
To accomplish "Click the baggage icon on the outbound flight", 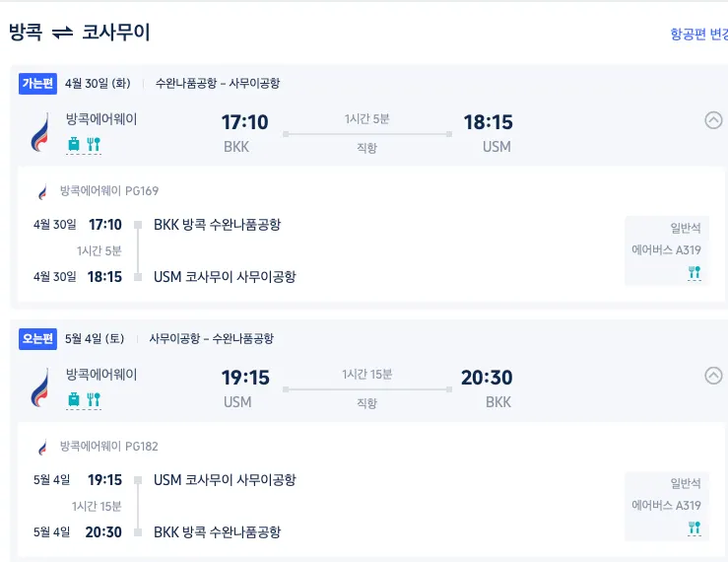I will point(74,145).
